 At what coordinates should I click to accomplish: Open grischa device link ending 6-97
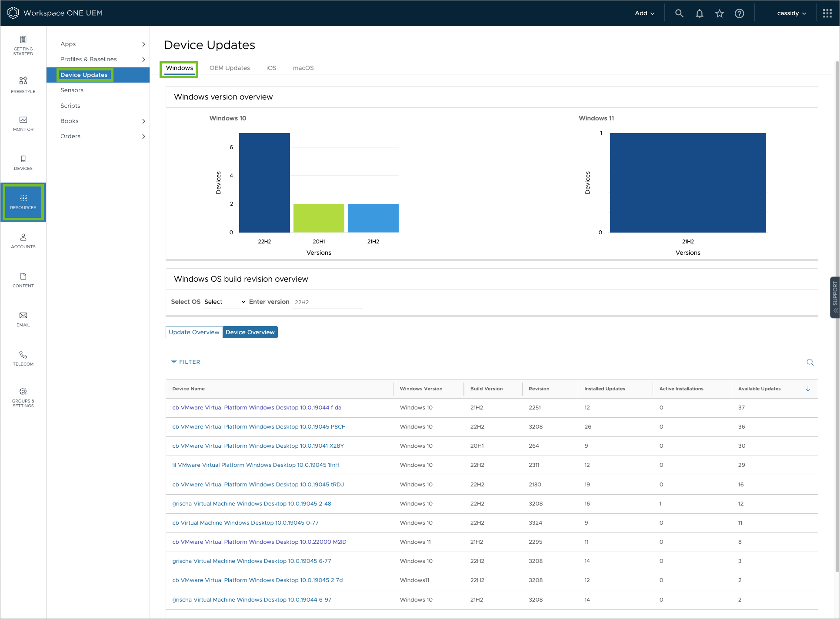tap(252, 600)
